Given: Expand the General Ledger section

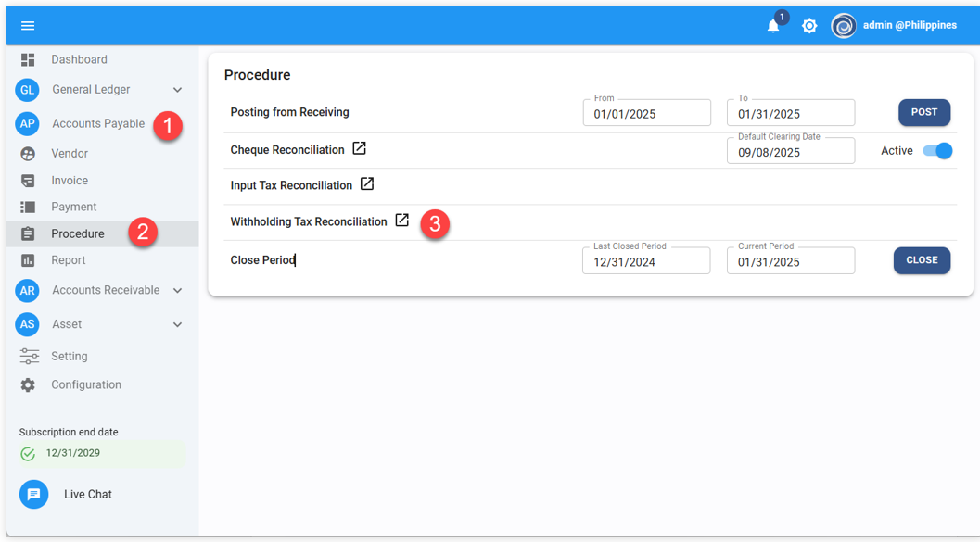Looking at the screenshot, I should pos(177,90).
